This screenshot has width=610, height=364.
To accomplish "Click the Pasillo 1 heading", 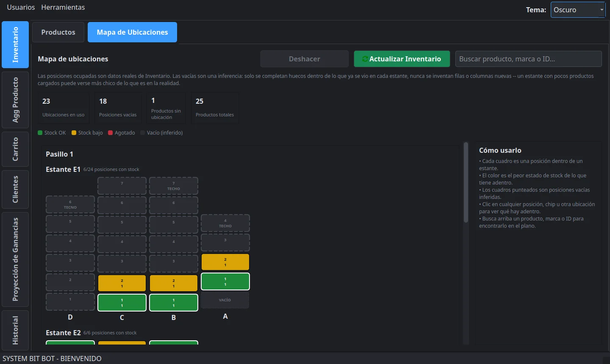I will click(x=59, y=154).
